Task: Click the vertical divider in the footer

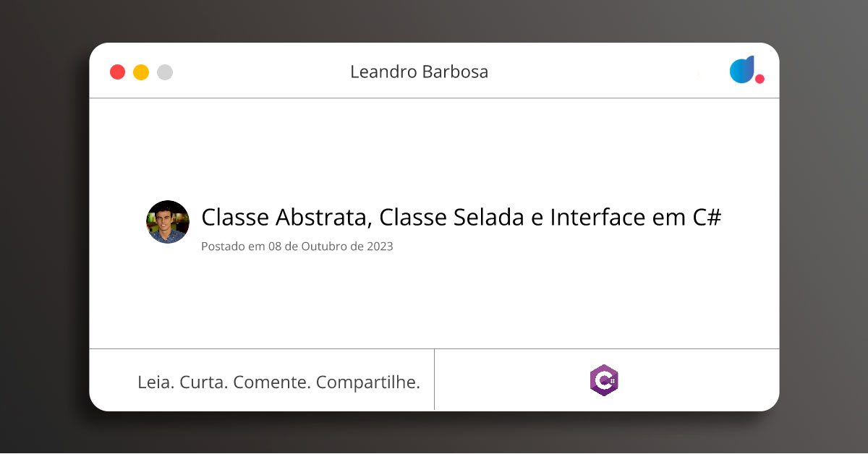Action: [434, 380]
